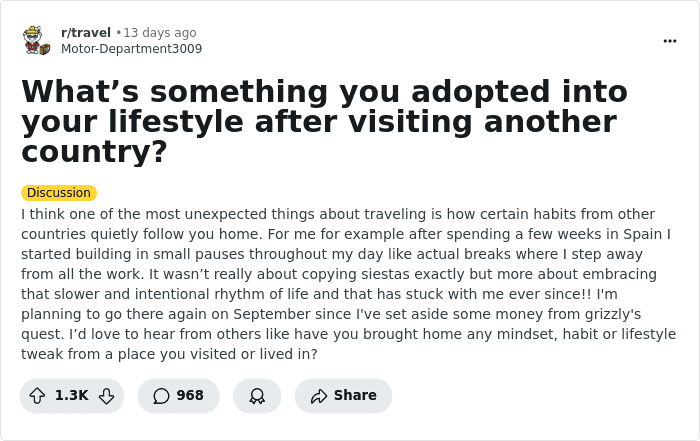Viewport: 700px width, 441px height.
Task: Upvote the travel lifestyle post
Action: [x=37, y=396]
